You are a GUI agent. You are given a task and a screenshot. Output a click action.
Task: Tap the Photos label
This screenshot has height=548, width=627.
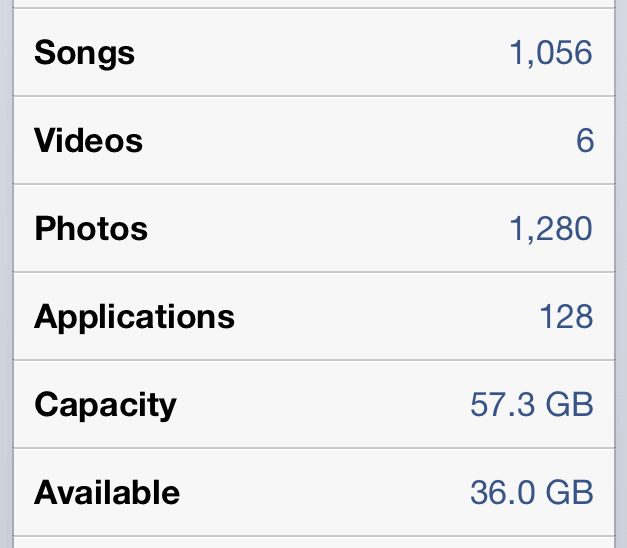(91, 229)
